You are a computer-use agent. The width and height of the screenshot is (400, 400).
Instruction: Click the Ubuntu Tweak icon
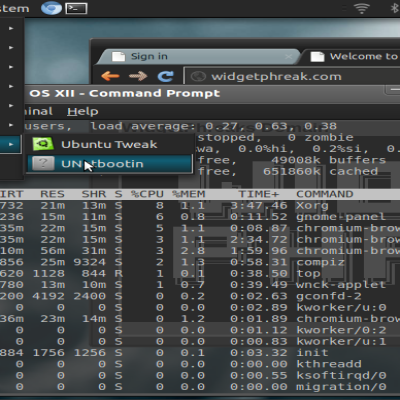click(43, 144)
